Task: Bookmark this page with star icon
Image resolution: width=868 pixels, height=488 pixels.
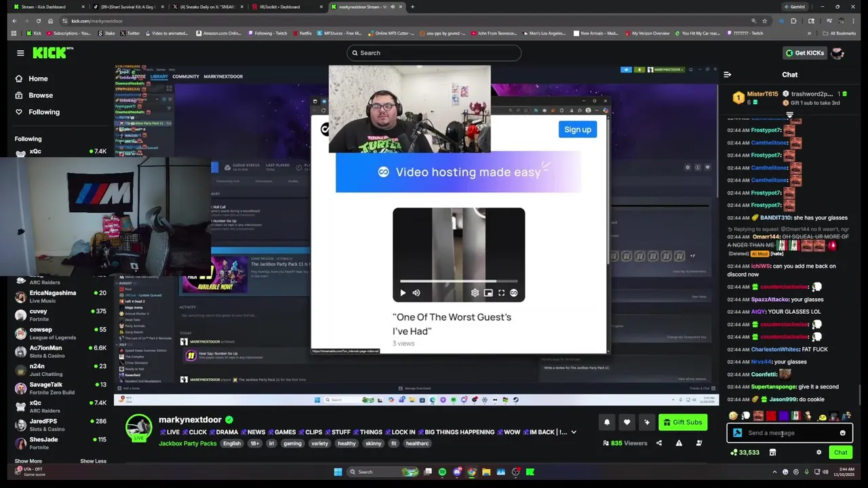Action: [764, 21]
